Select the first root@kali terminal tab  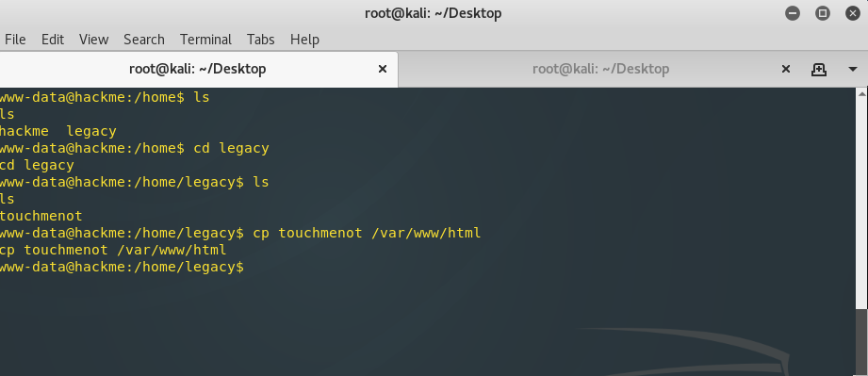pos(198,69)
